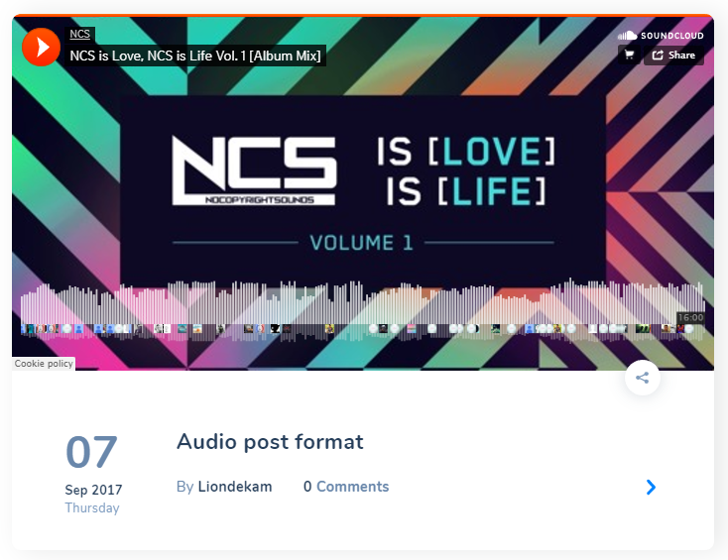
Task: Open post via blue right chevron arrow
Action: [x=651, y=487]
